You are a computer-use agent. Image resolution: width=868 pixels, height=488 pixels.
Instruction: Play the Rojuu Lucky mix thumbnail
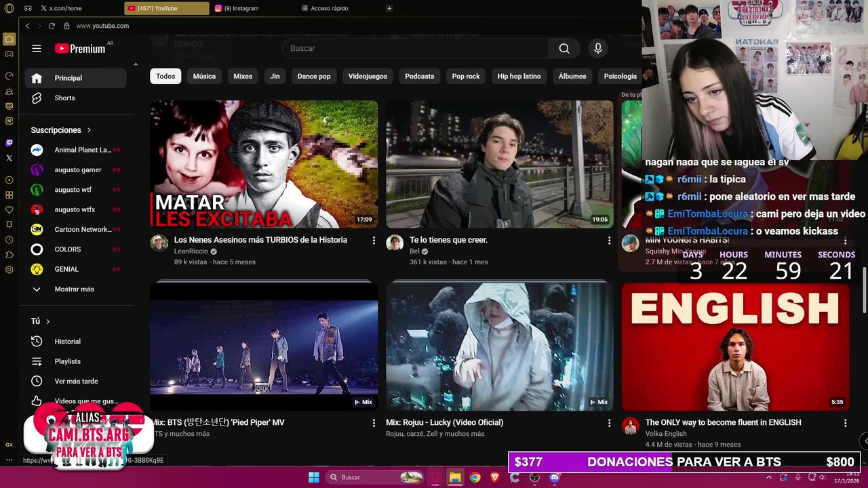coord(500,346)
